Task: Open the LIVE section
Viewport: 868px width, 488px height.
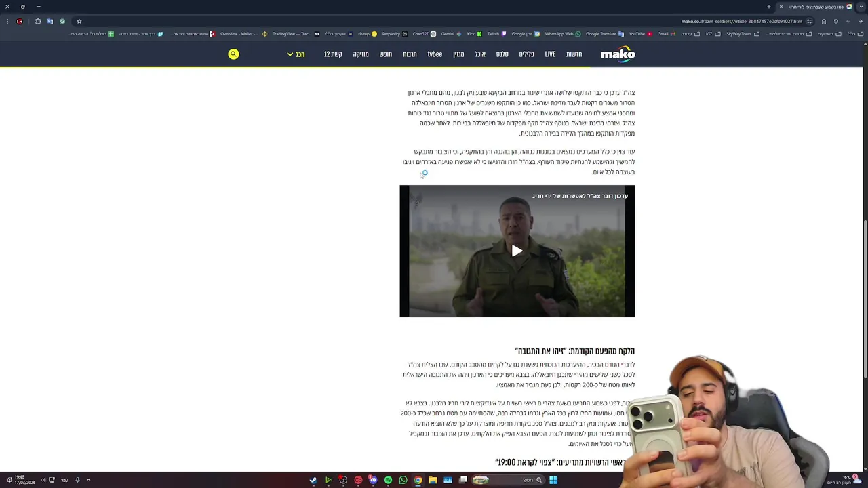Action: point(550,54)
